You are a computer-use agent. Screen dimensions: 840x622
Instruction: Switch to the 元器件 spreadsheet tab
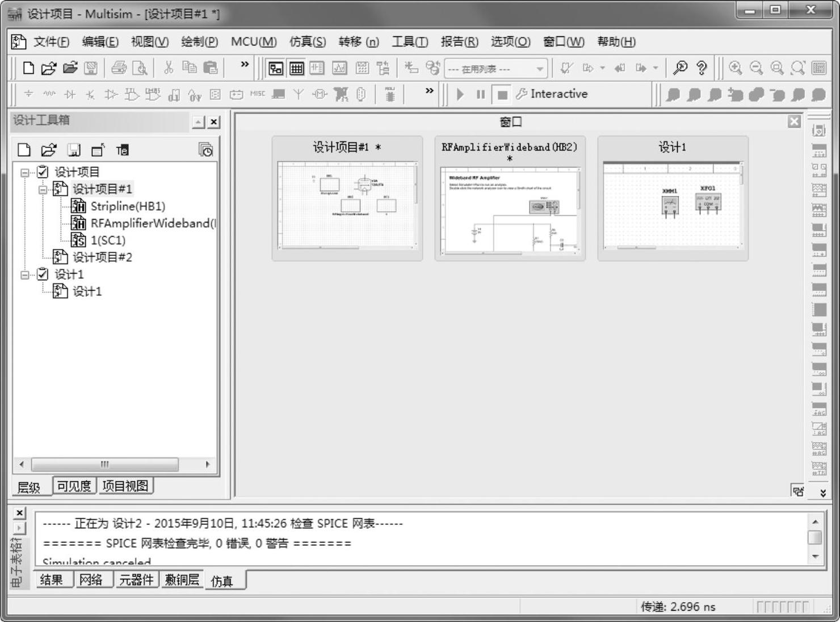point(136,579)
